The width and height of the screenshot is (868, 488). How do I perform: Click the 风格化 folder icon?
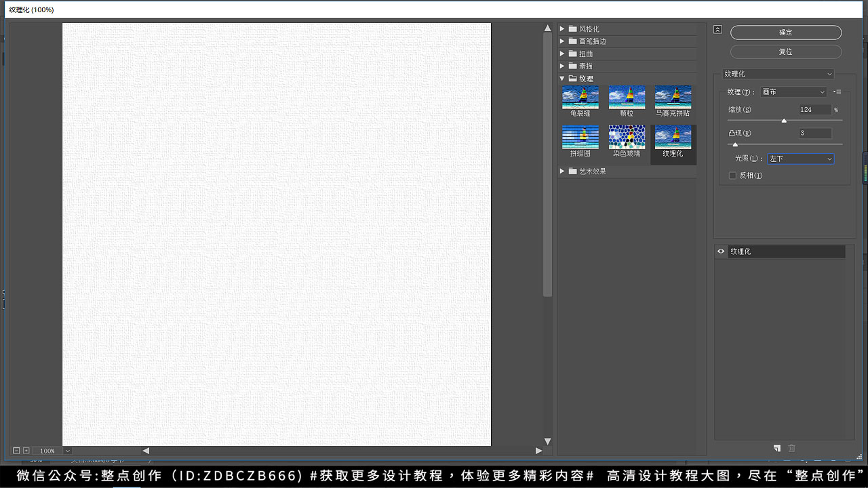tap(573, 29)
